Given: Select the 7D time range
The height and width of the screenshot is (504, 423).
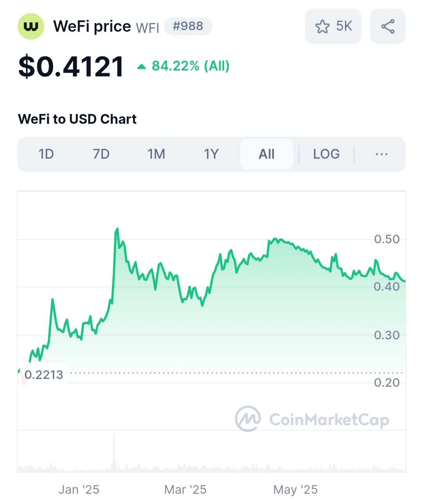Looking at the screenshot, I should coord(101,154).
